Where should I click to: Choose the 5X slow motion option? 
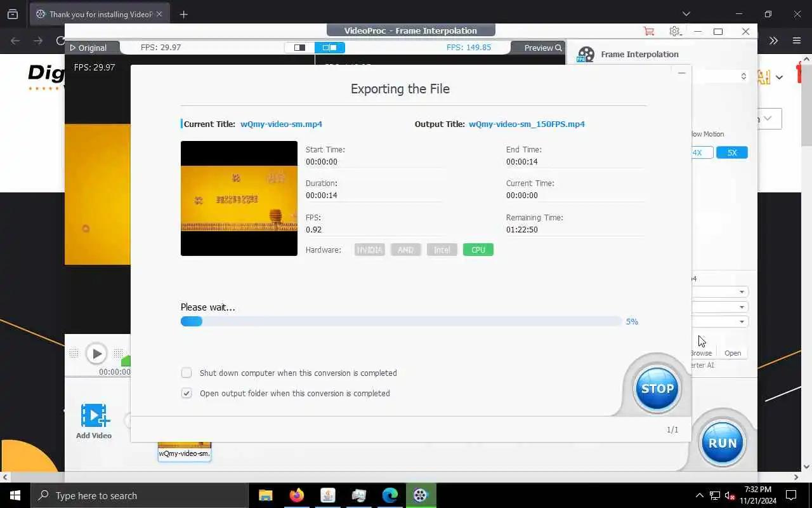coord(732,152)
